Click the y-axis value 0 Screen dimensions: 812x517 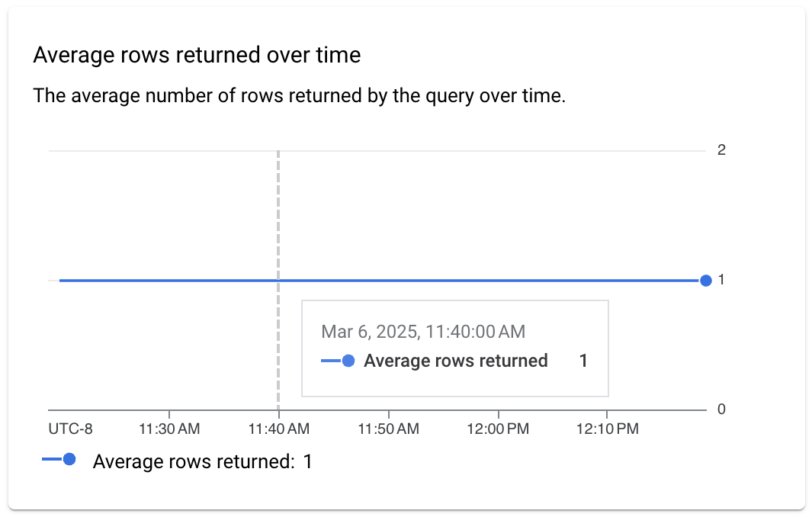tap(721, 409)
